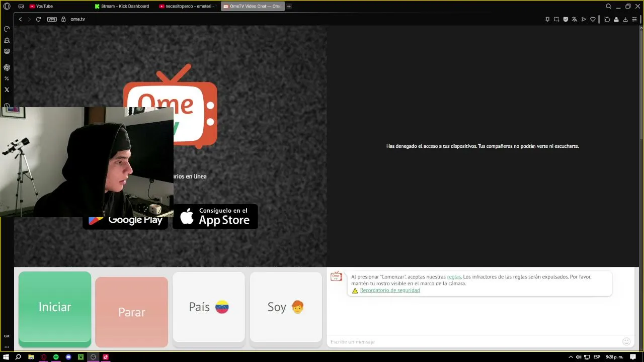Screen dimensions: 644x362
Task: Open a new browser tab
Action: click(x=289, y=6)
